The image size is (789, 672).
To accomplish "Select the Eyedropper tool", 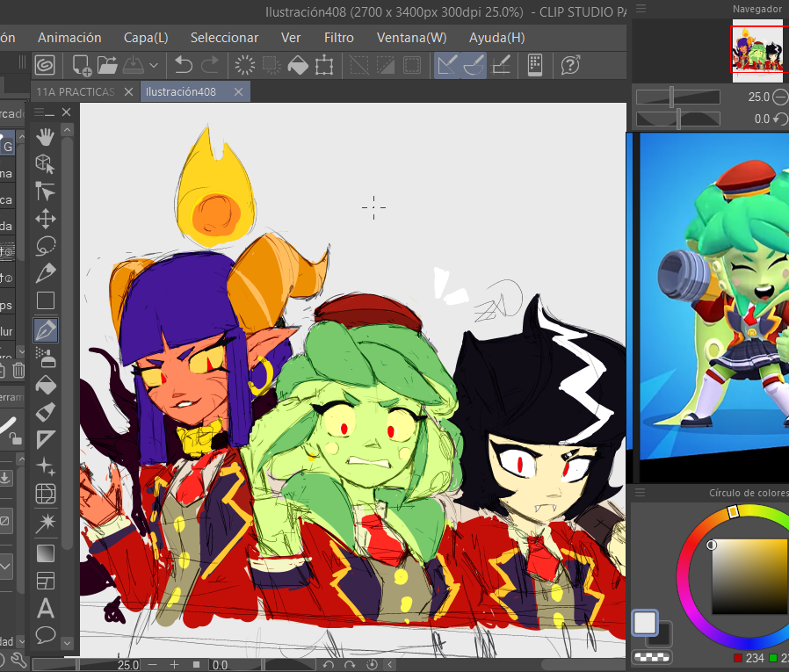I will [46, 273].
